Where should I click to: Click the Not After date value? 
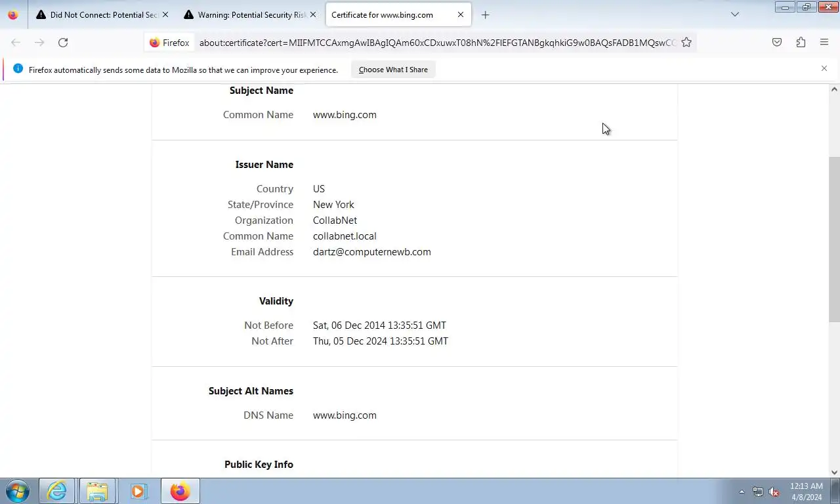point(381,341)
